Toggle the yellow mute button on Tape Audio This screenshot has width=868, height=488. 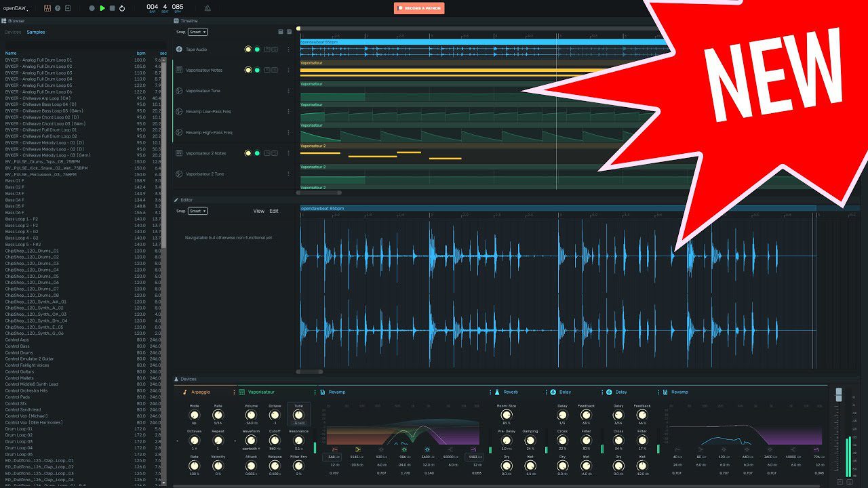(x=248, y=49)
